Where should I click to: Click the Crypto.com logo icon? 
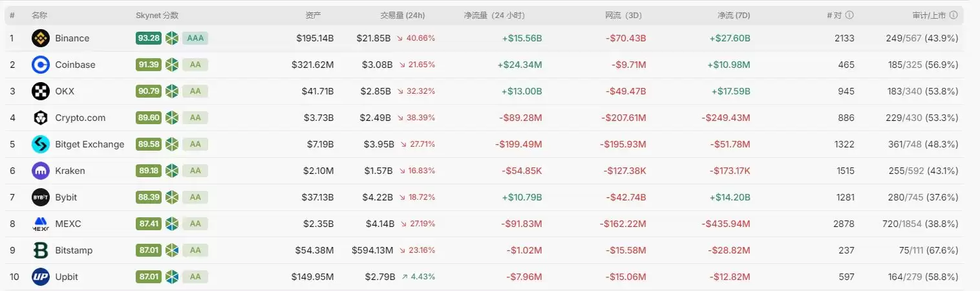pyautogui.click(x=41, y=118)
